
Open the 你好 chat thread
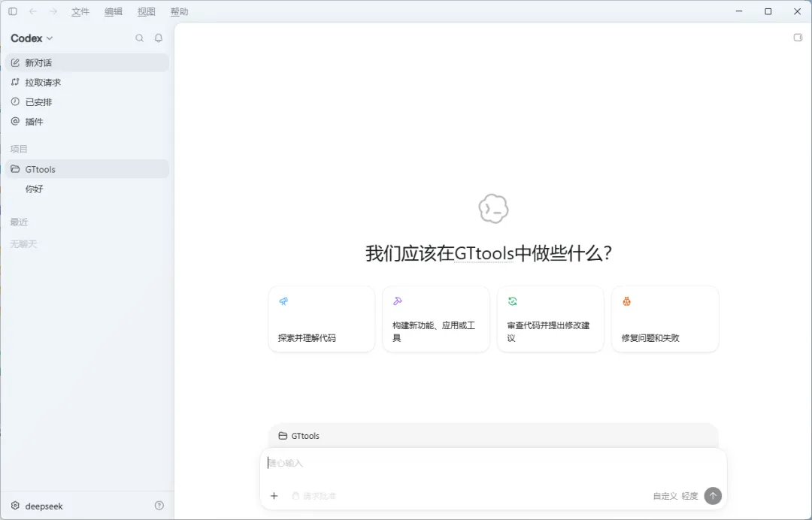(87, 189)
